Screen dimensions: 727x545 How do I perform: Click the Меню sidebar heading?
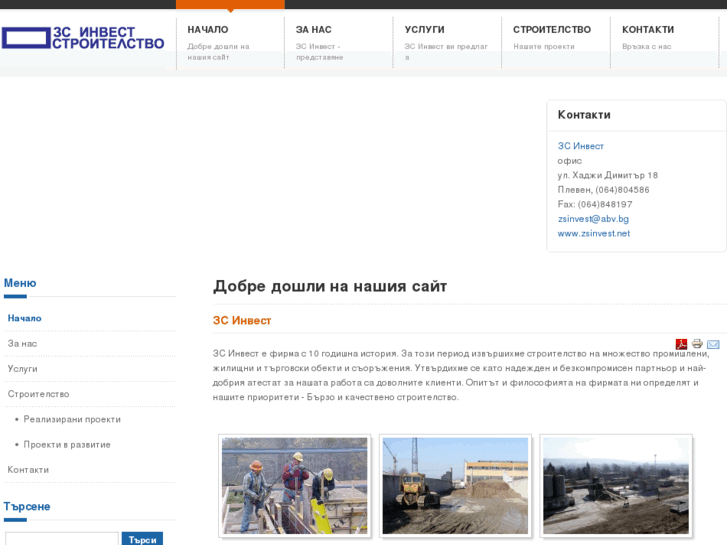pos(20,283)
